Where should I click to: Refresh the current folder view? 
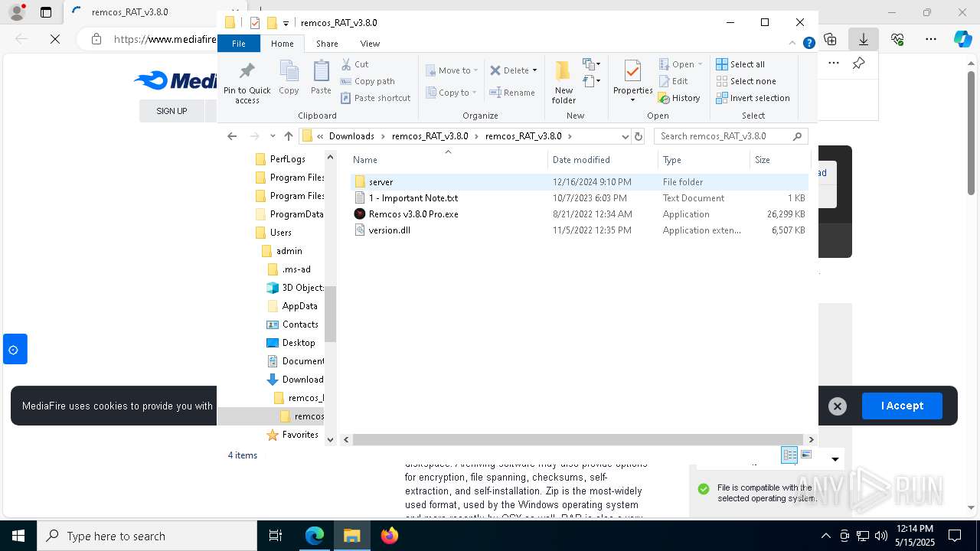pyautogui.click(x=639, y=136)
